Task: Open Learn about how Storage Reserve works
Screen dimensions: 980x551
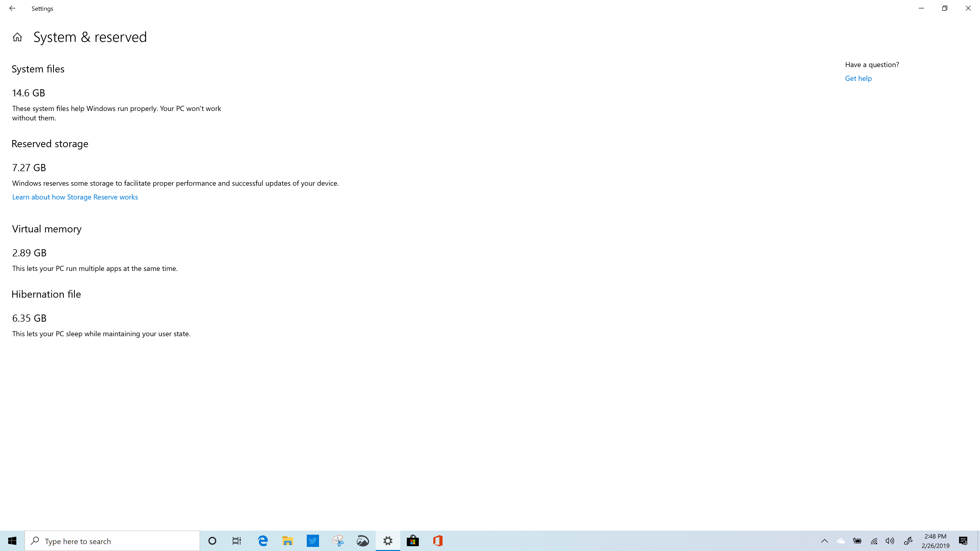Action: tap(75, 197)
